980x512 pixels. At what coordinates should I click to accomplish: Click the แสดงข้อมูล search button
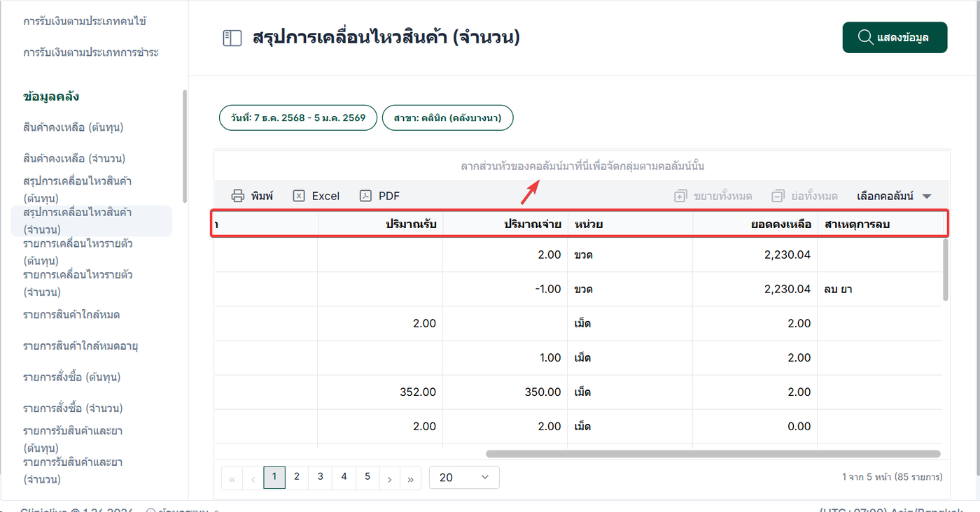point(895,38)
